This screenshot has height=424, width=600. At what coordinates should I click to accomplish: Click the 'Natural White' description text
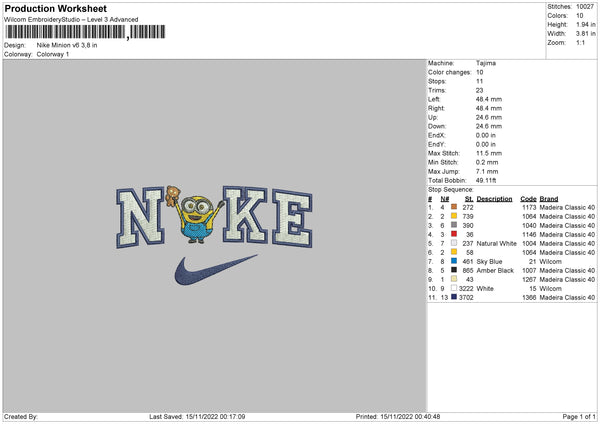pyautogui.click(x=497, y=244)
